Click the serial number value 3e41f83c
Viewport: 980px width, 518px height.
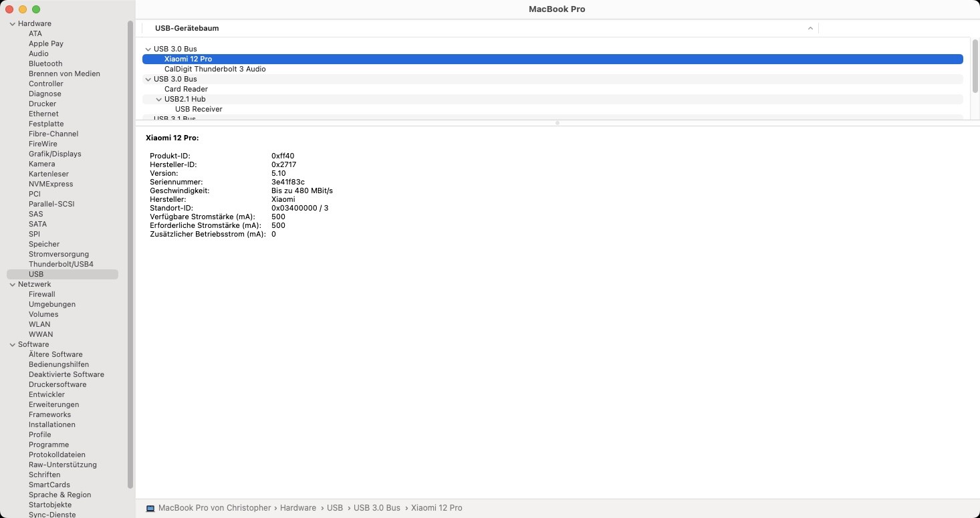(x=288, y=182)
